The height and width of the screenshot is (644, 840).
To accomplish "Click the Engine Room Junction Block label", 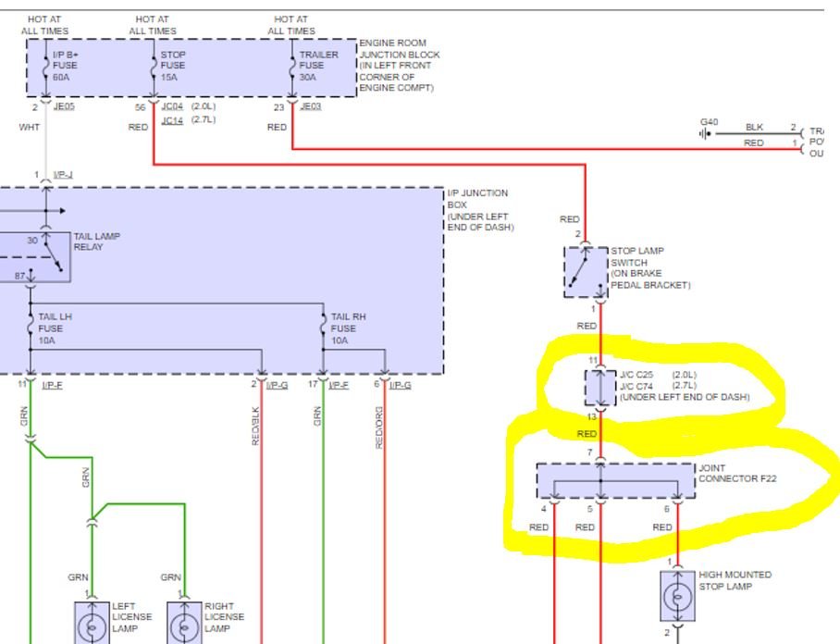I will pos(399,66).
